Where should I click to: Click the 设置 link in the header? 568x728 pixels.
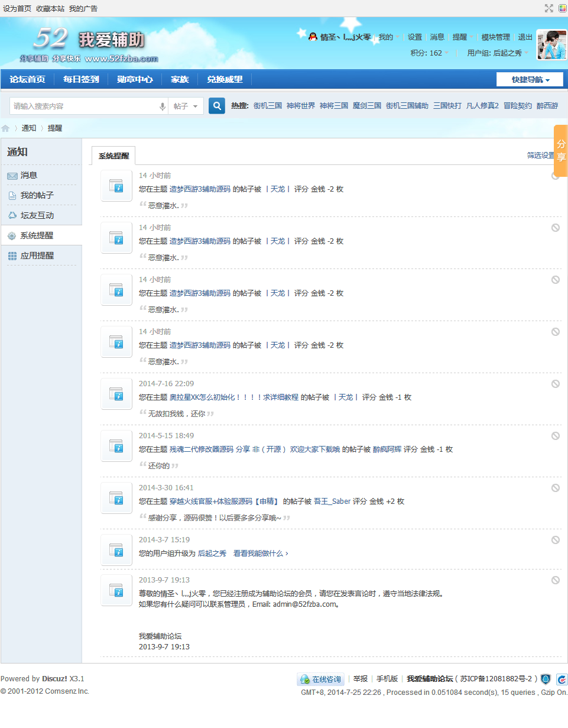tap(415, 37)
